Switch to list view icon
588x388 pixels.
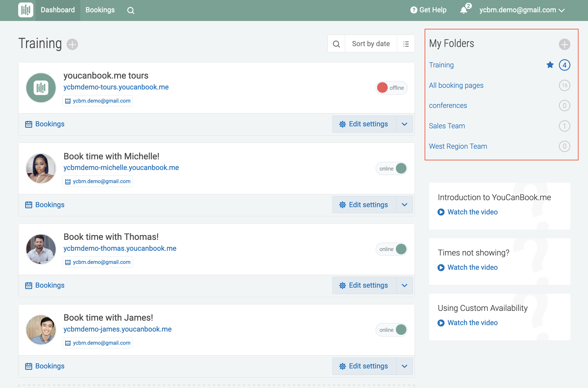coord(406,44)
